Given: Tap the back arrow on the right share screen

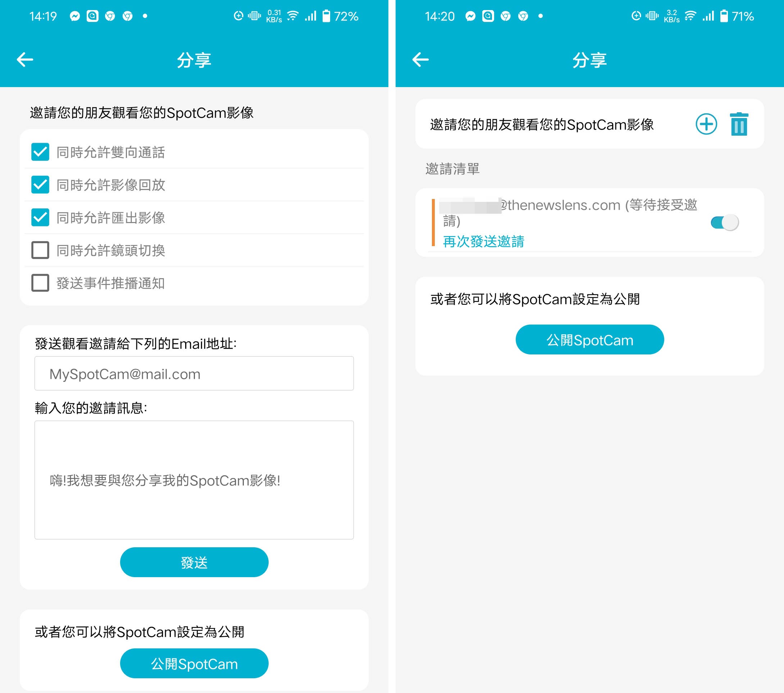Looking at the screenshot, I should [420, 59].
